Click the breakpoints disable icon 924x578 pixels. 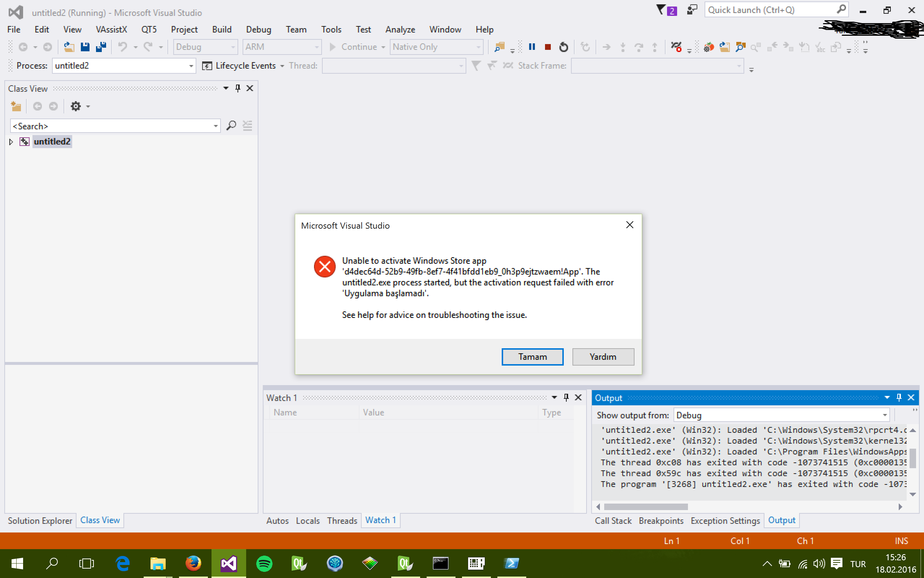coord(676,47)
